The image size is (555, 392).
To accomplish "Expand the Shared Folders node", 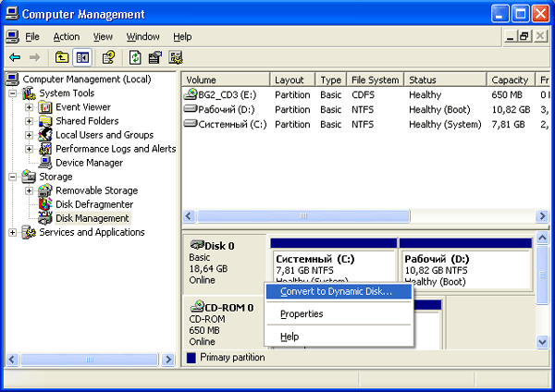I will 29,121.
